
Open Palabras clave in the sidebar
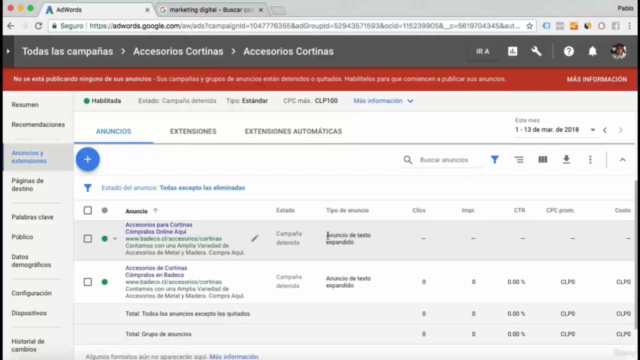pos(32,217)
